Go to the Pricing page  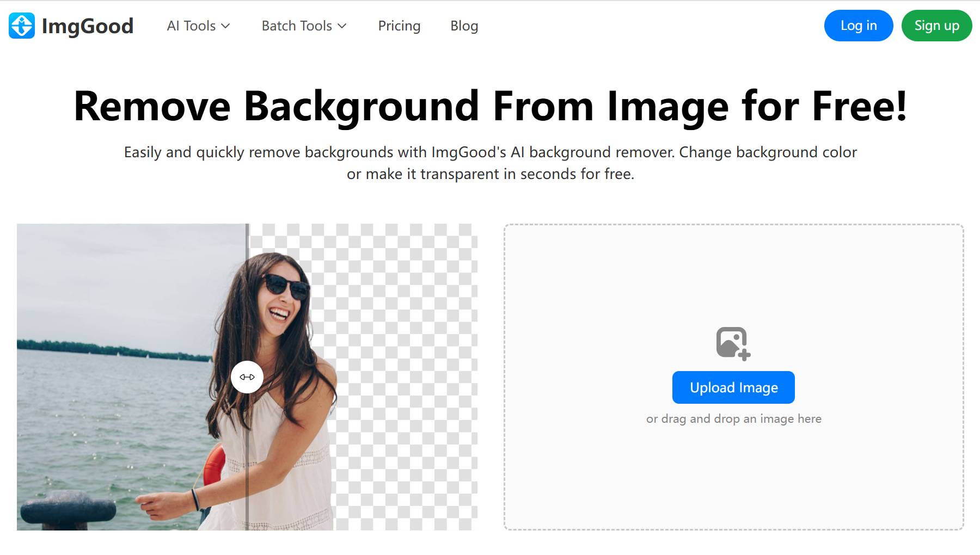pyautogui.click(x=399, y=26)
